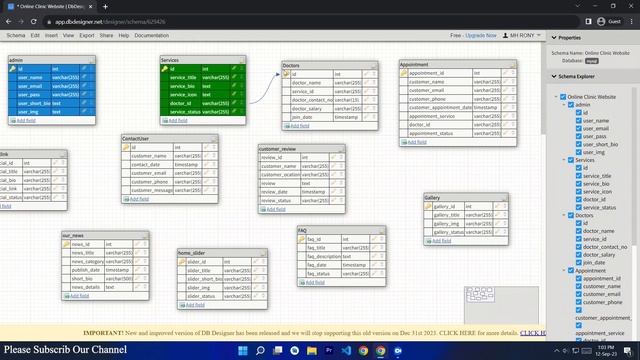Uncheck user_name checkbox in Schema Explorer

(579, 120)
